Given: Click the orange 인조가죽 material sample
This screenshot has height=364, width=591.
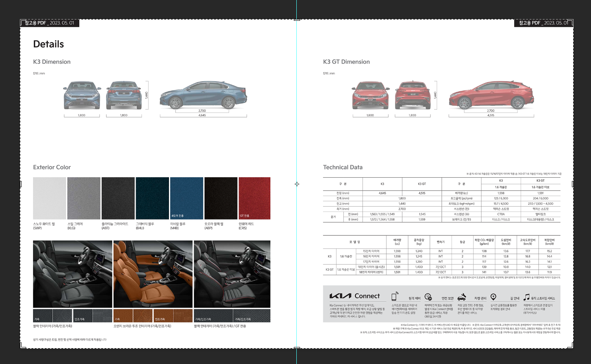Looking at the screenshot, I should click(x=173, y=315).
